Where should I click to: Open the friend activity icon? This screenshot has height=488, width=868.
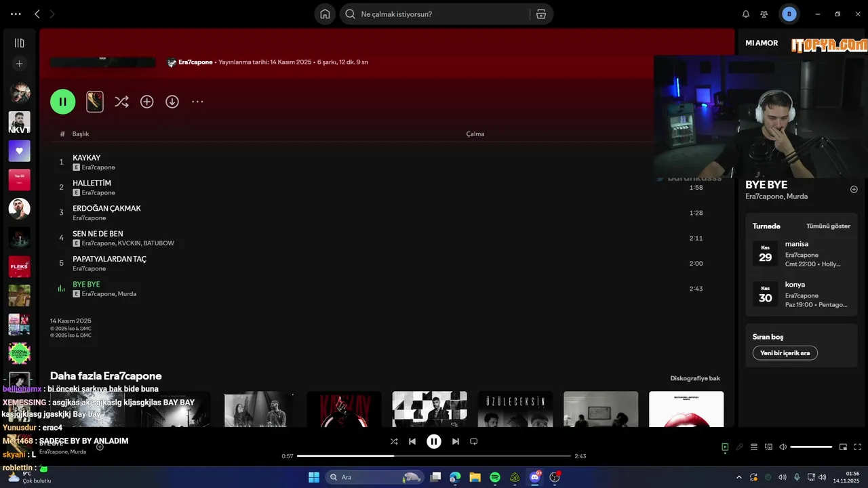[764, 14]
